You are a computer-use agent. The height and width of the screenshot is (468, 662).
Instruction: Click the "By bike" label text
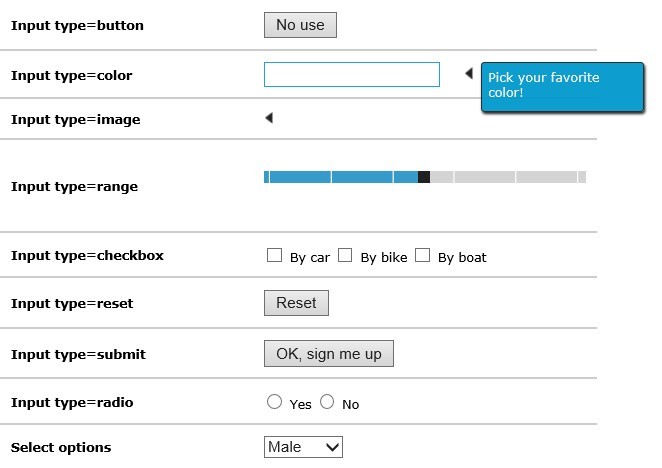click(384, 258)
